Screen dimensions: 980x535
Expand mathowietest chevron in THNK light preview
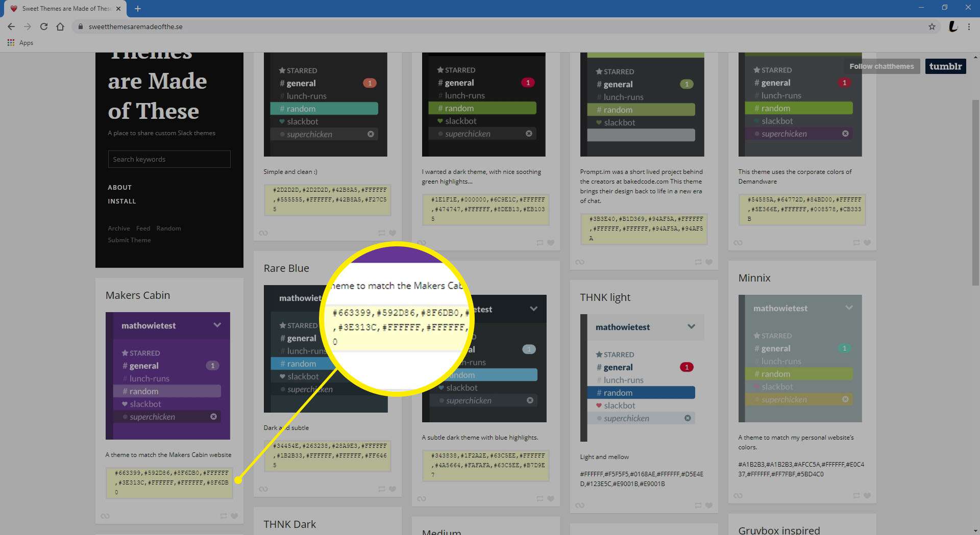[691, 327]
